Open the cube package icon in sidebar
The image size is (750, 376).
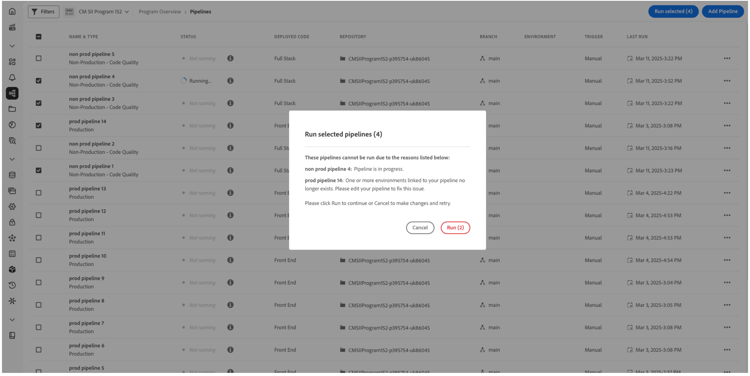[x=12, y=269]
